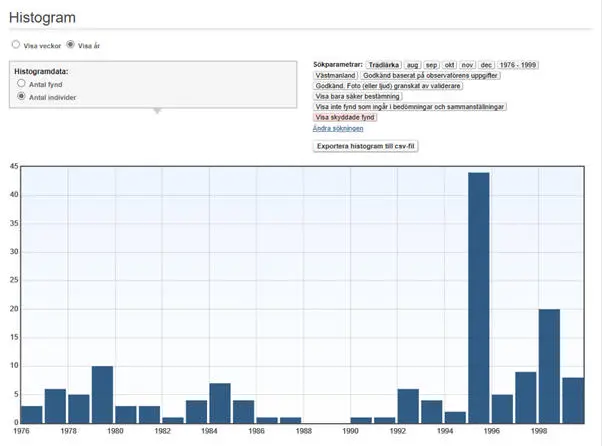This screenshot has height=446, width=602.
Task: Click 'Godkänd baserat på observatörens uppgifter' tag
Action: tap(430, 75)
